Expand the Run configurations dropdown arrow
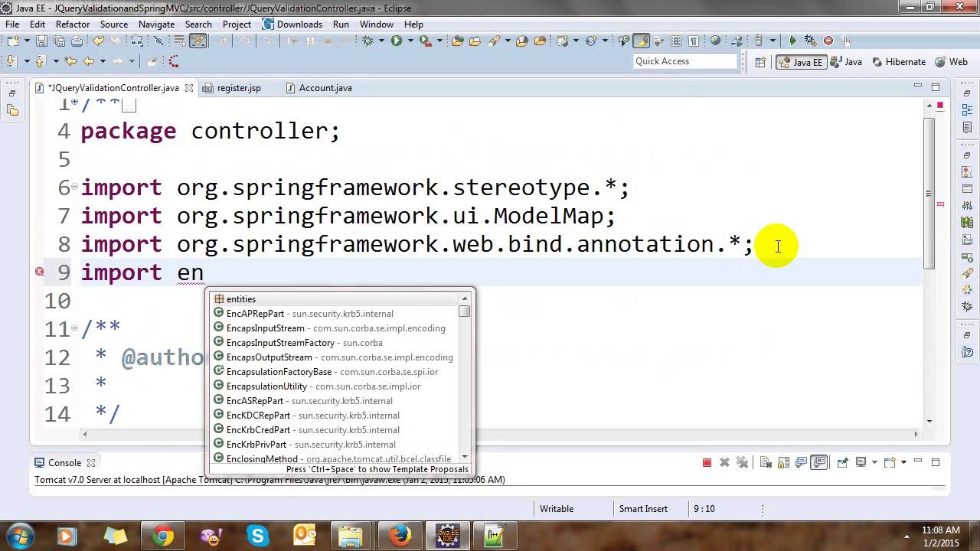980x551 pixels. pyautogui.click(x=410, y=41)
